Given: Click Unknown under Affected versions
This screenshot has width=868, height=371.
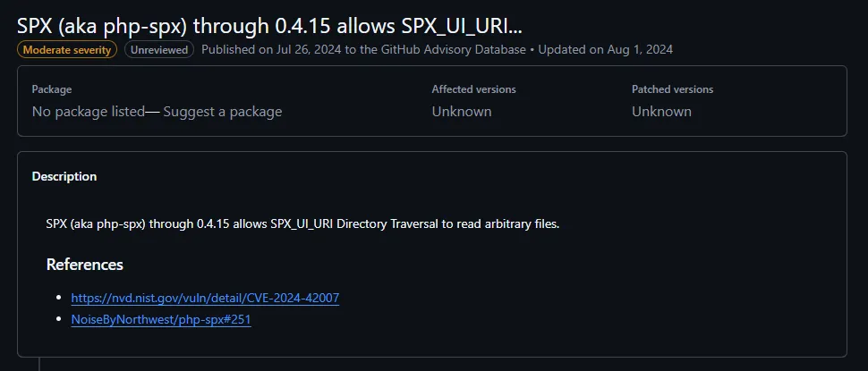Looking at the screenshot, I should click(462, 112).
